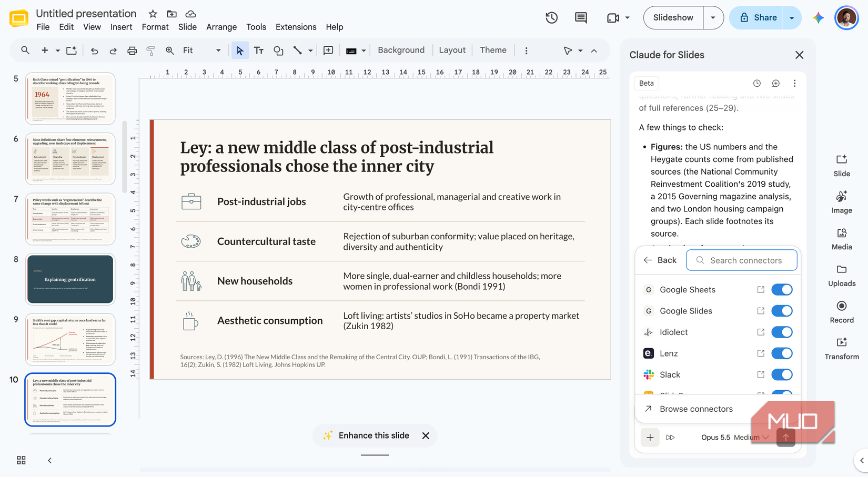Open the Image sidebar tool
The height and width of the screenshot is (477, 868).
pyautogui.click(x=842, y=202)
